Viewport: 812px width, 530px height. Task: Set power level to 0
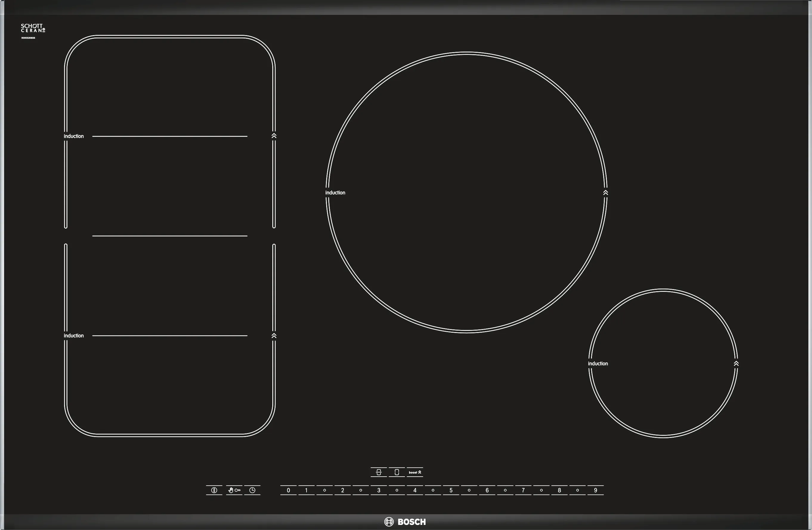point(288,490)
